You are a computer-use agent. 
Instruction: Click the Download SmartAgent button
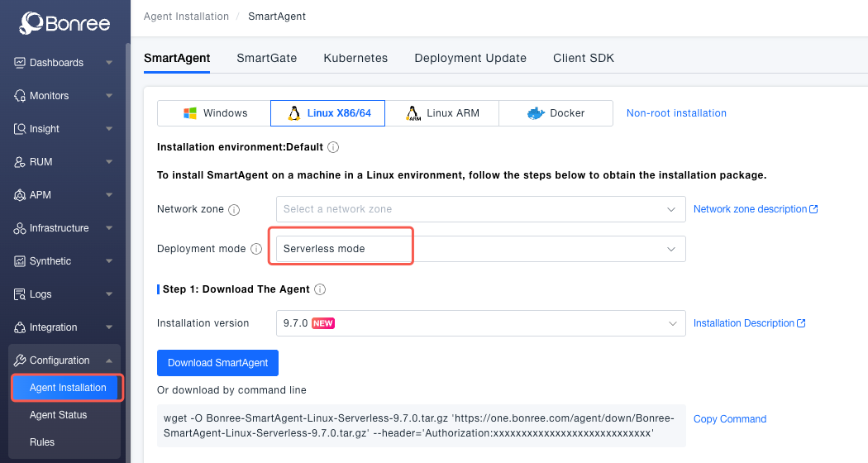[218, 363]
